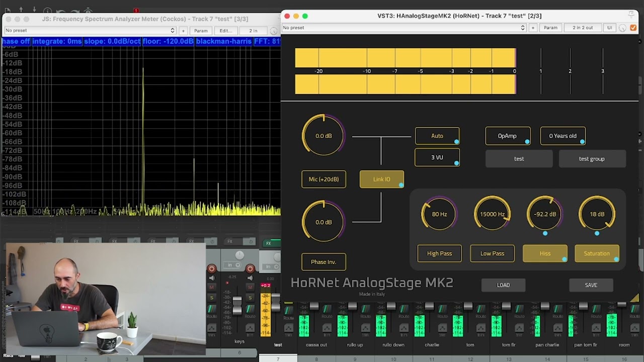Click the floor: -120.0dB setting

[x=168, y=41]
